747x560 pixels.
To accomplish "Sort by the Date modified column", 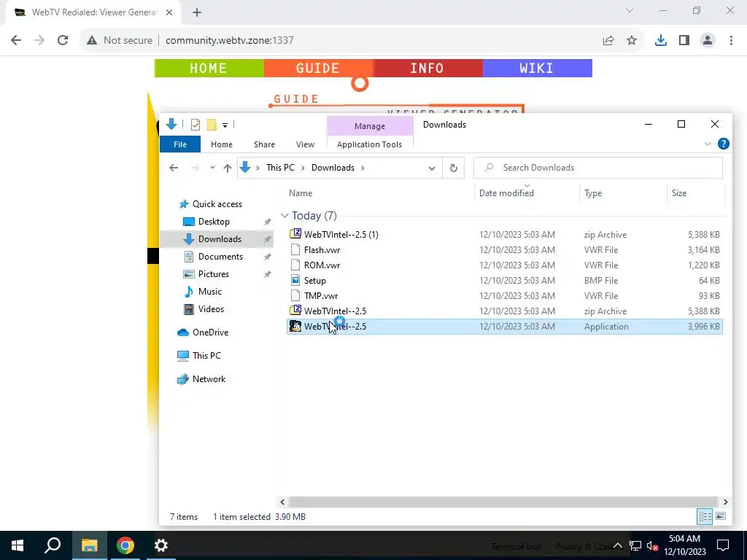I will [x=506, y=192].
